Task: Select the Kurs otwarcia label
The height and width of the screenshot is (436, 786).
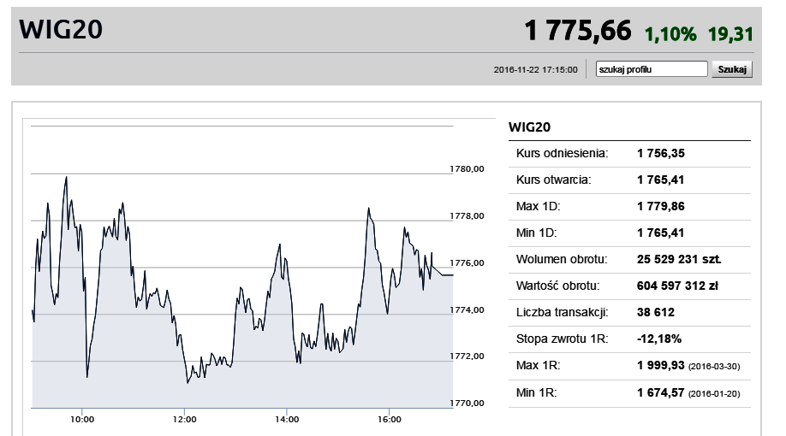Action: [553, 180]
